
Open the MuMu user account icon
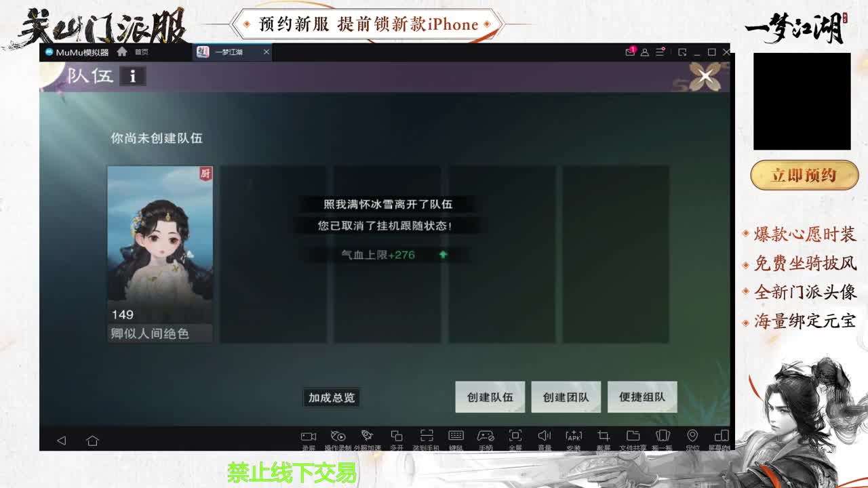coord(644,52)
